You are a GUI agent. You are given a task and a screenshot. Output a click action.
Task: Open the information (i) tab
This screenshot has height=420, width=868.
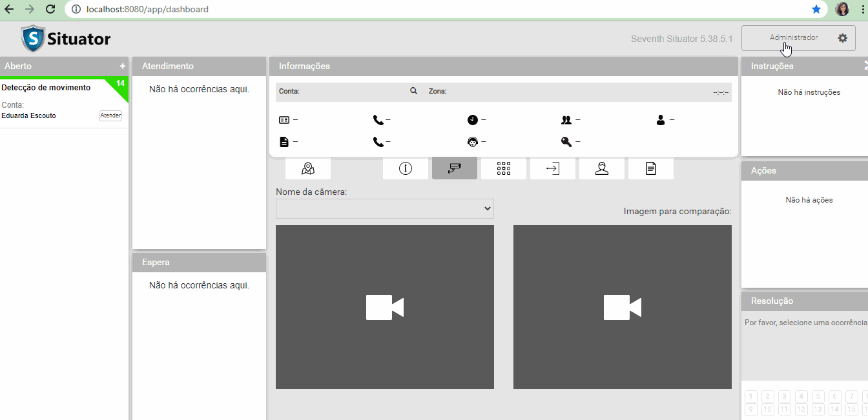(x=406, y=168)
